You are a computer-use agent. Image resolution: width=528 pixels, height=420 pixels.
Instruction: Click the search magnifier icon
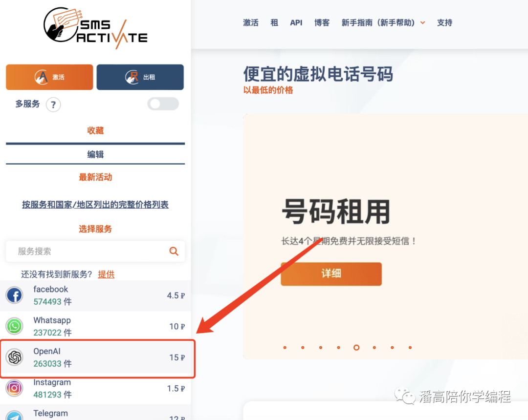174,251
